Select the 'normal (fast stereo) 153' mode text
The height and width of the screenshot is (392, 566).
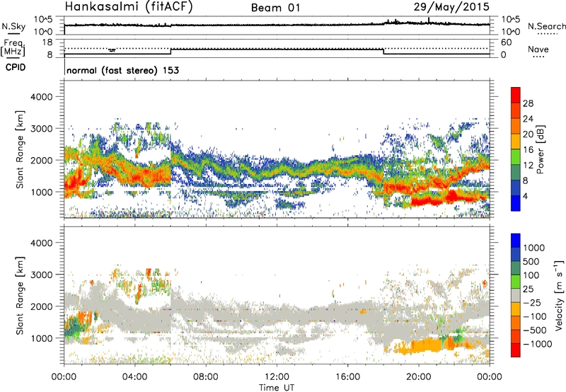pos(122,70)
